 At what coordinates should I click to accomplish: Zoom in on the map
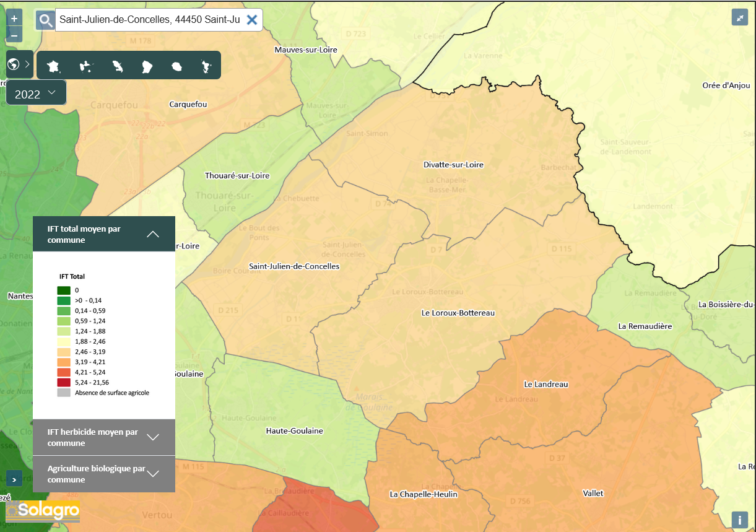click(14, 19)
